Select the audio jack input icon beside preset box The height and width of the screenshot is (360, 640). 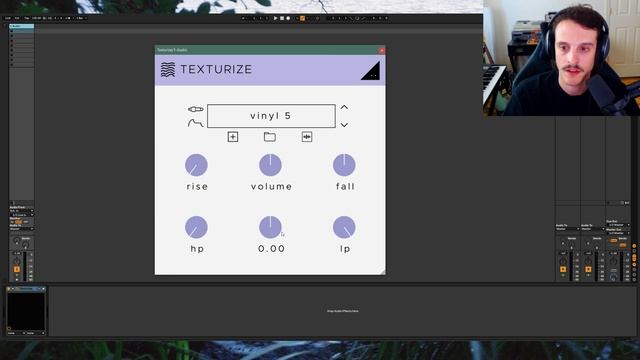pyautogui.click(x=196, y=109)
